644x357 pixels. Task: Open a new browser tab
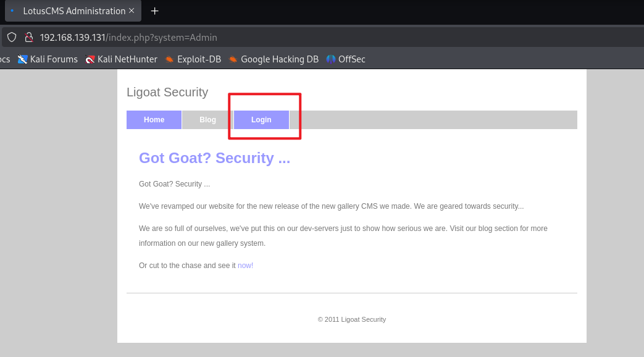[x=154, y=11]
